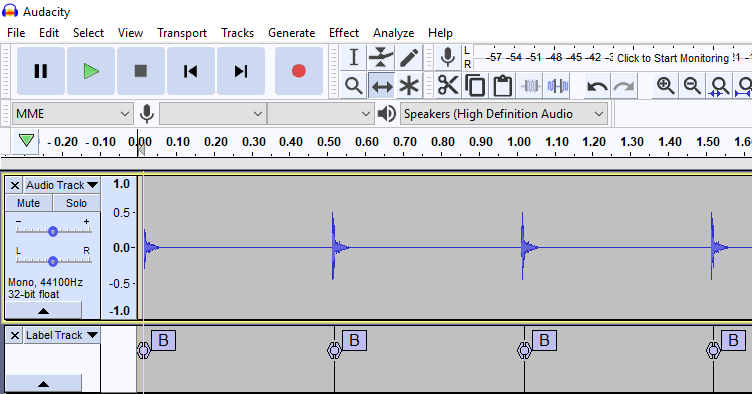Zoom in with the plus magnifier
Viewport: 752px width, 394px height.
point(666,86)
